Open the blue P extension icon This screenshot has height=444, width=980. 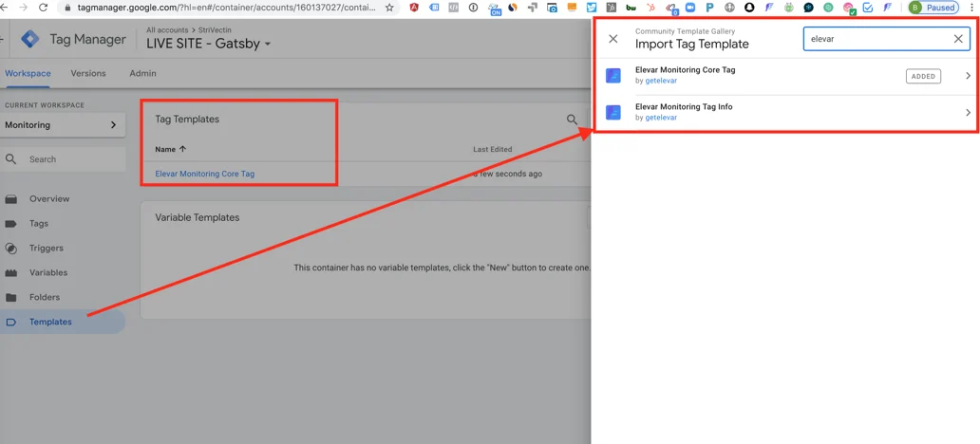coord(709,8)
